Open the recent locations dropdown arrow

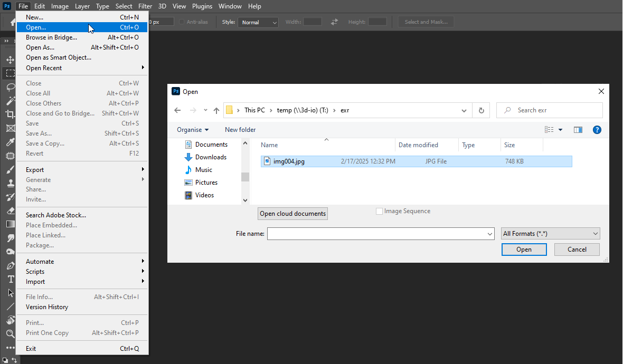pos(205,110)
